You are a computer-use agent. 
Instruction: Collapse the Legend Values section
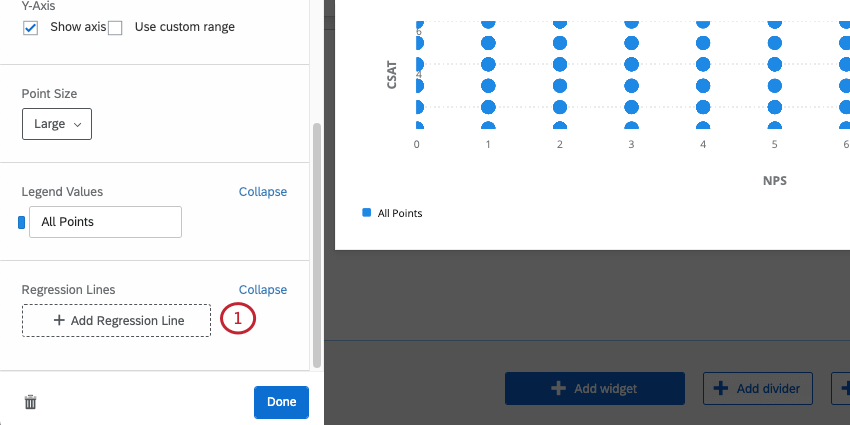coord(262,191)
